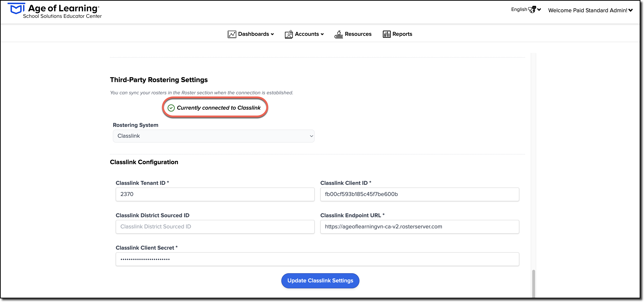Image resolution: width=644 pixels, height=302 pixels.
Task: Click the Dashboards chart icon
Action: coord(232,34)
